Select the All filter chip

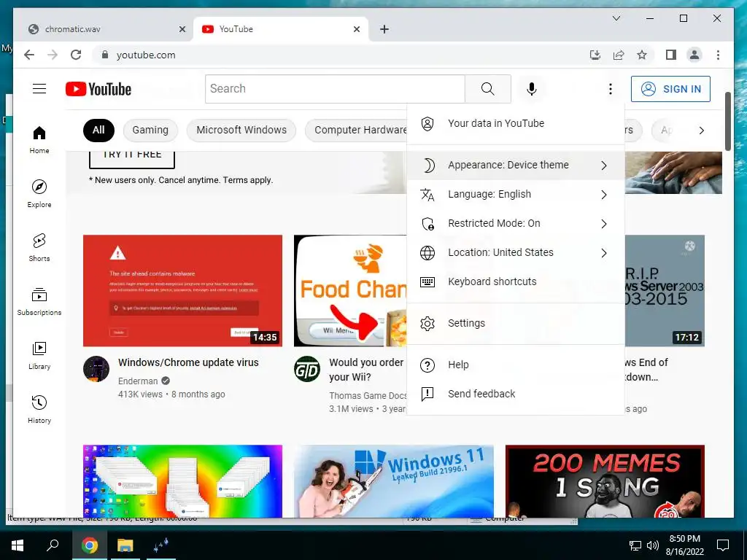pyautogui.click(x=98, y=130)
